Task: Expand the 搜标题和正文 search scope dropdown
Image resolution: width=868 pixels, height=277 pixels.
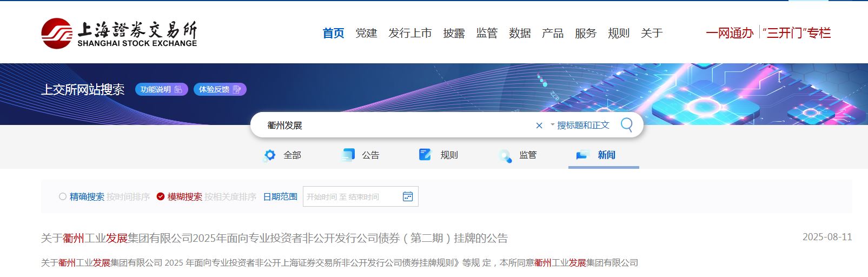Action: pos(580,125)
